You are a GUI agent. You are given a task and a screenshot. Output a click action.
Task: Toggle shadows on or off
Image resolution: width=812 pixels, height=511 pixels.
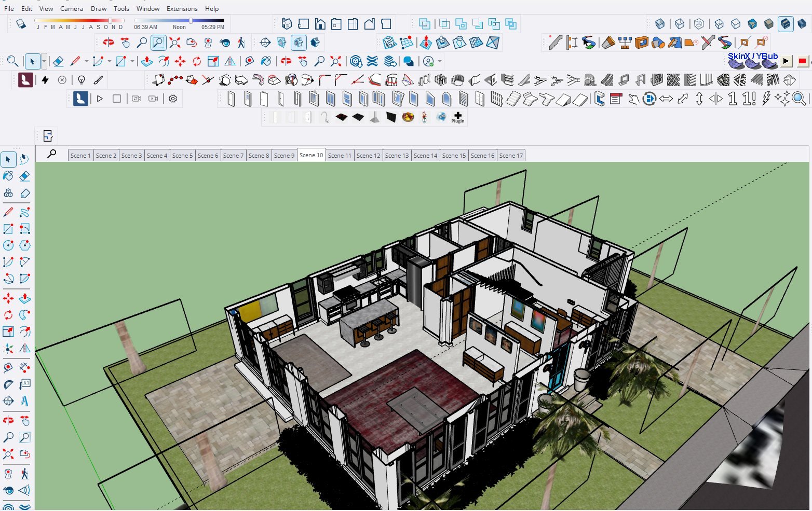(21, 24)
